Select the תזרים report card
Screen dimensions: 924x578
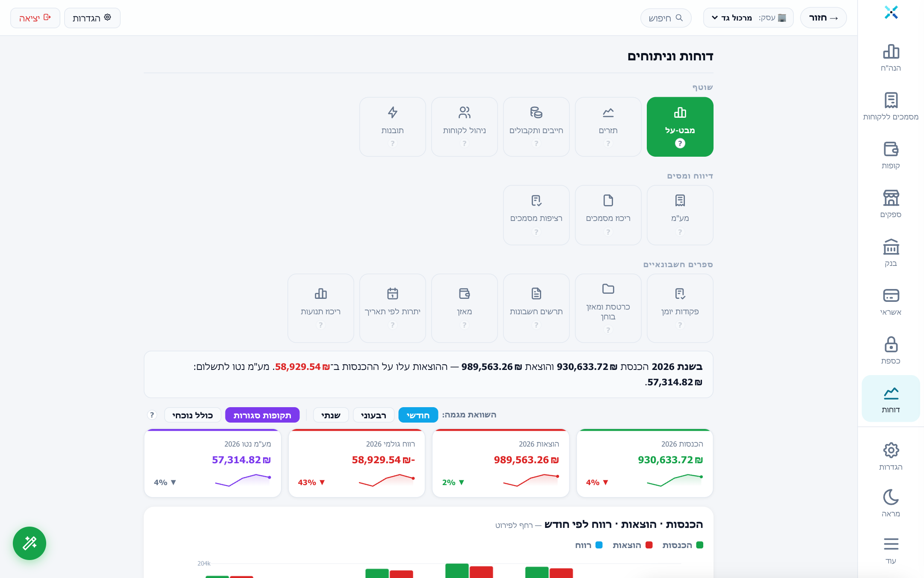pyautogui.click(x=608, y=127)
